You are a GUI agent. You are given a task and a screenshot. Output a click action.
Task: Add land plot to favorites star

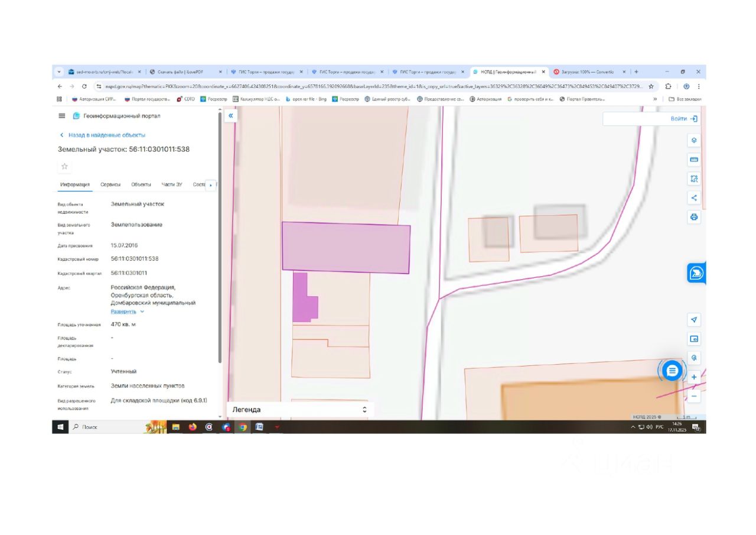click(x=64, y=167)
